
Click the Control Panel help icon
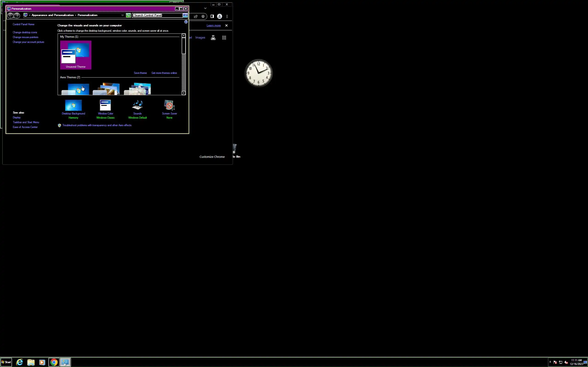186,22
